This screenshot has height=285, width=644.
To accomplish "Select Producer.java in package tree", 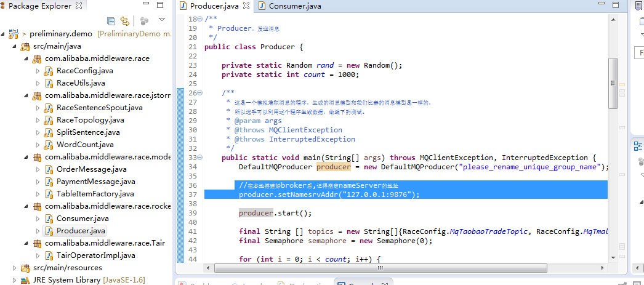I will pyautogui.click(x=81, y=231).
